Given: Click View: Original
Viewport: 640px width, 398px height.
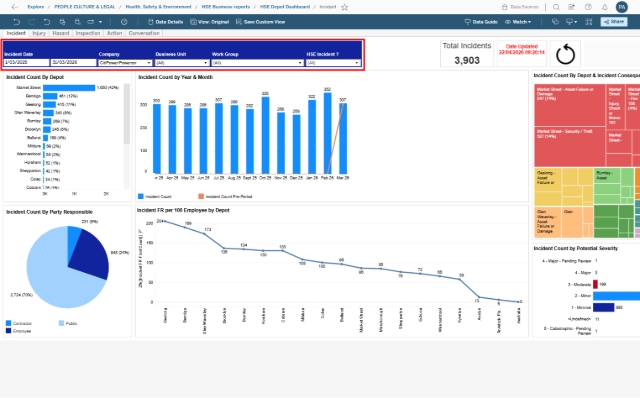Looking at the screenshot, I should (210, 22).
